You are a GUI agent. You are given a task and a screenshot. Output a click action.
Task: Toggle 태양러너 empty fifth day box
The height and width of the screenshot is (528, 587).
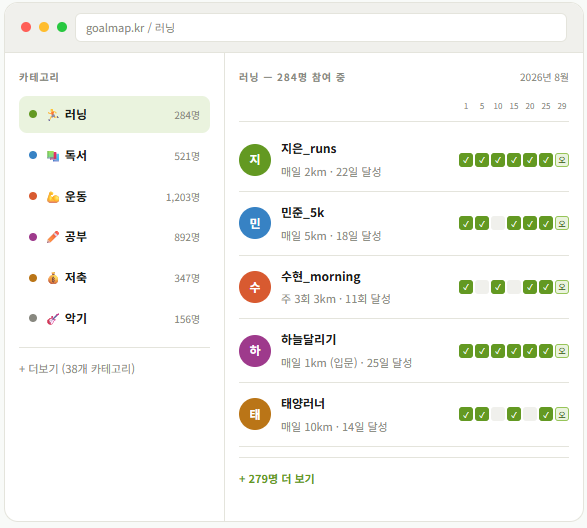coord(530,414)
